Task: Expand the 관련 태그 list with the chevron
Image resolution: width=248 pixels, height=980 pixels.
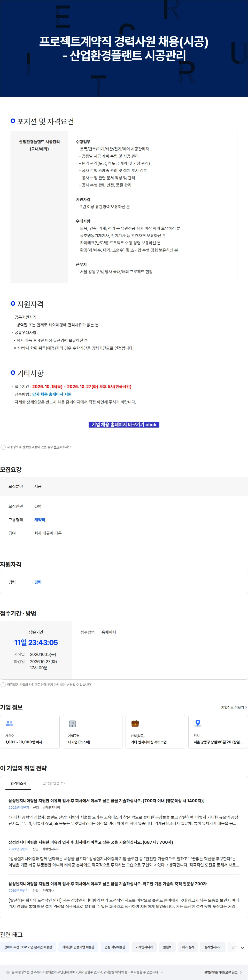Action: tap(242, 948)
